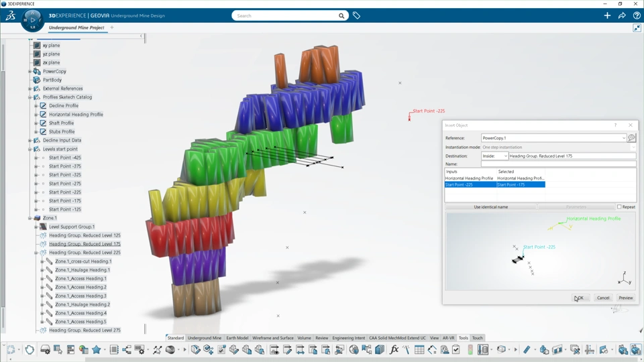Click OK in the Insert Object dialog
The height and width of the screenshot is (362, 644).
(x=580, y=298)
